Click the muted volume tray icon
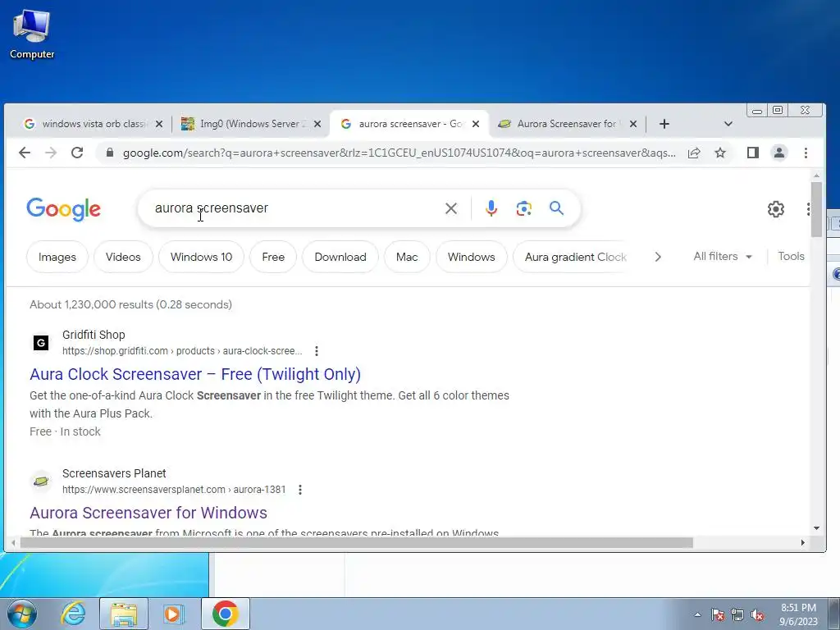Screen dimensions: 840x630 (757, 614)
